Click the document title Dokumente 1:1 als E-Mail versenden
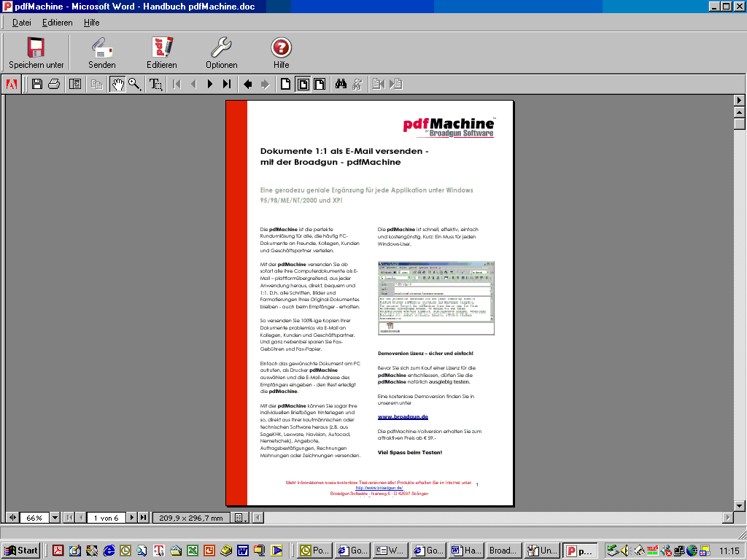 344,156
